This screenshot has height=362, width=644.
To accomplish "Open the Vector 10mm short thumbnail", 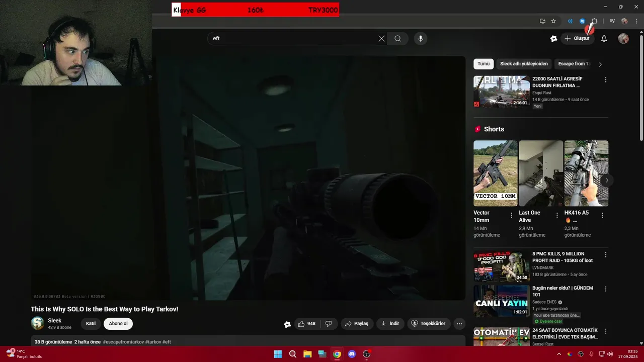I will [x=496, y=173].
